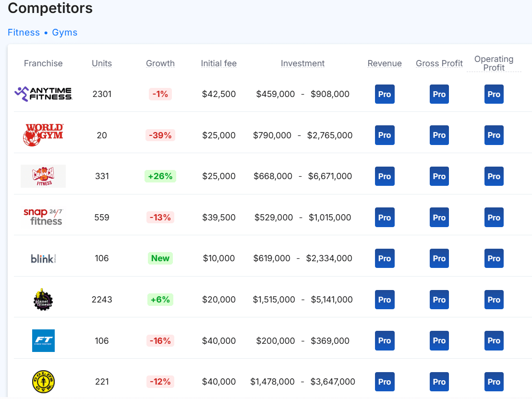Sort by the Growth column header

[x=160, y=63]
